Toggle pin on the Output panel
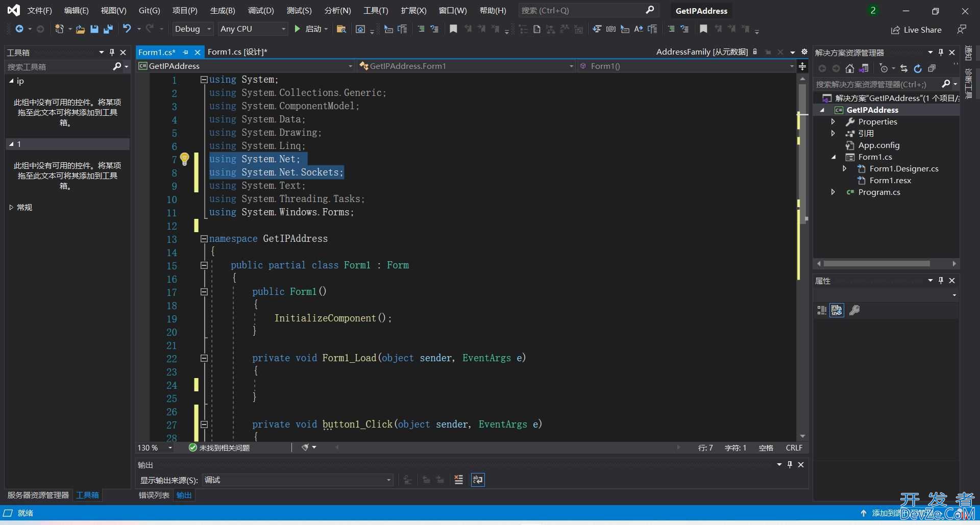The width and height of the screenshot is (980, 525). 790,464
